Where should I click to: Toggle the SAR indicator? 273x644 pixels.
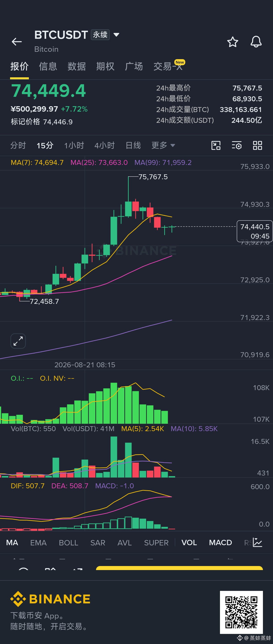coord(98,543)
